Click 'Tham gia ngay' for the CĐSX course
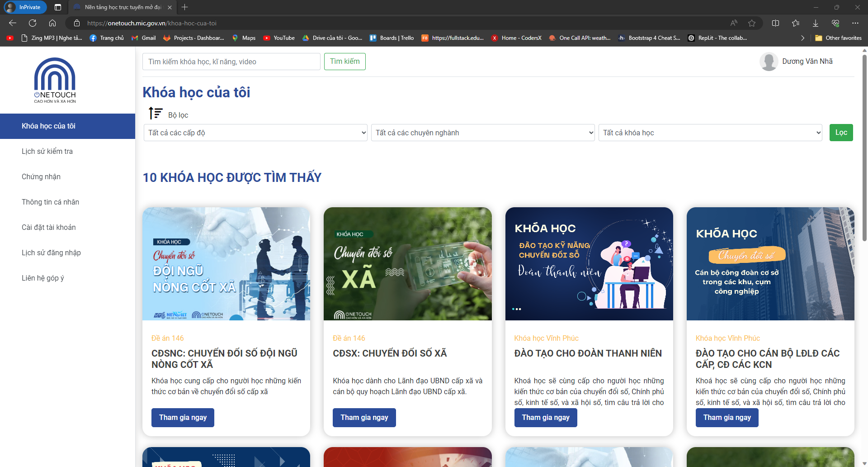 (364, 418)
